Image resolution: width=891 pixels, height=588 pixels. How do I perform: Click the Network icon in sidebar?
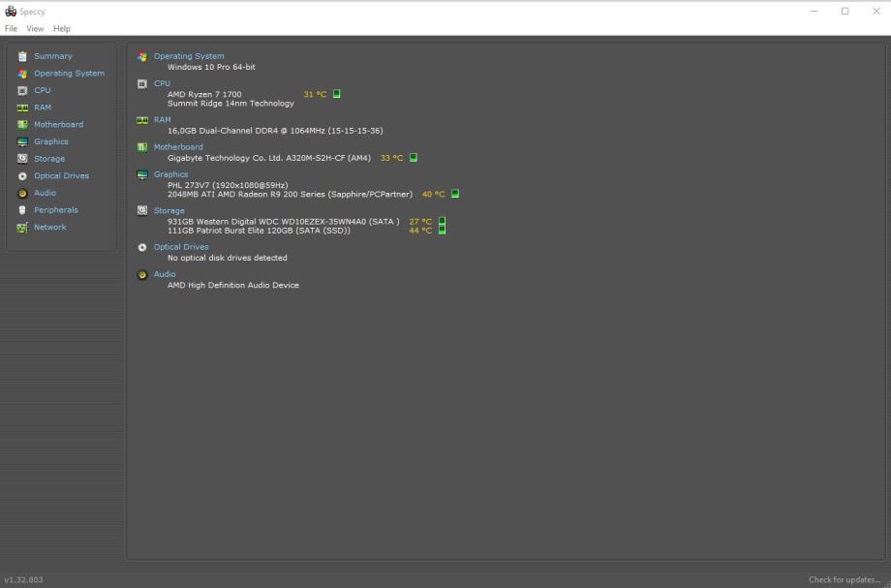pyautogui.click(x=22, y=228)
